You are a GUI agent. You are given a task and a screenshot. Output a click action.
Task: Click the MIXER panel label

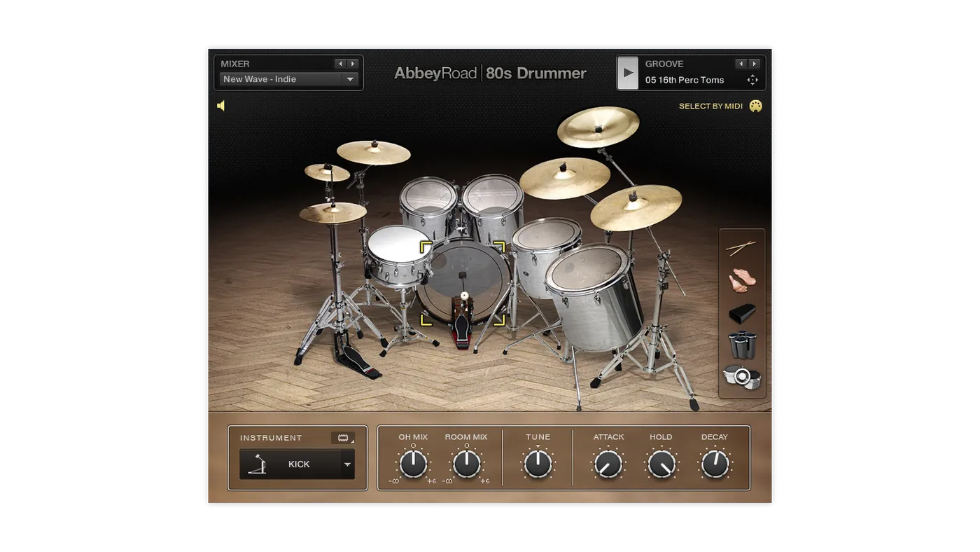click(x=235, y=64)
